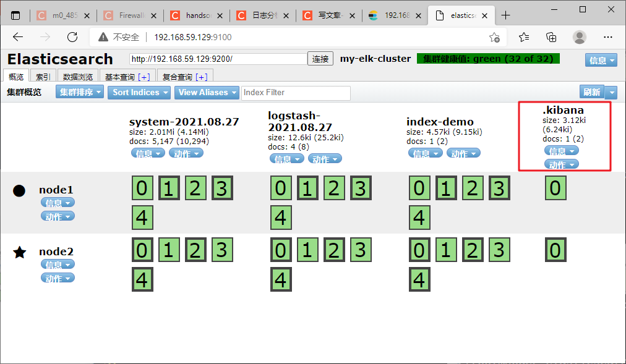Open the top-right 信息 dropdown

click(601, 60)
